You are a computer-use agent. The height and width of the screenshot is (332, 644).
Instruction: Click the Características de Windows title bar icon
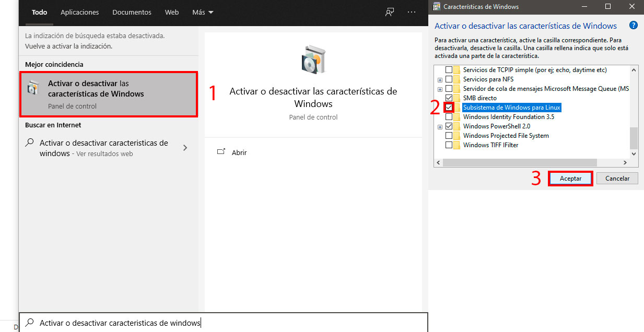coord(437,7)
